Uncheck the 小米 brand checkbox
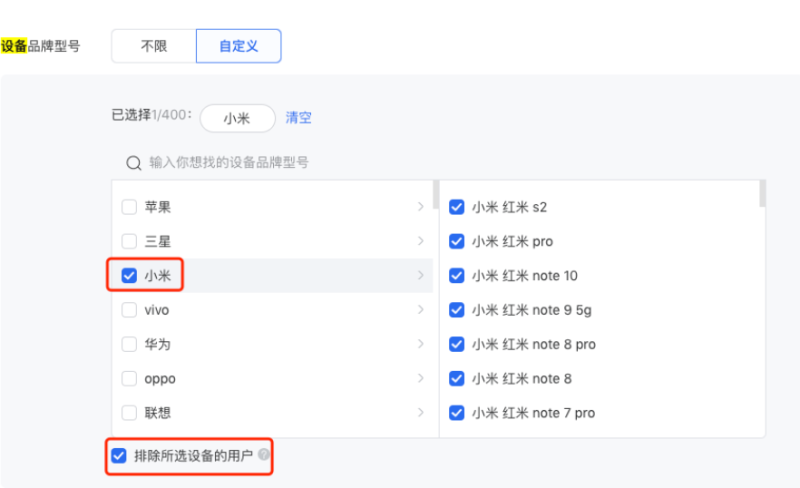The image size is (800, 488). [x=129, y=276]
